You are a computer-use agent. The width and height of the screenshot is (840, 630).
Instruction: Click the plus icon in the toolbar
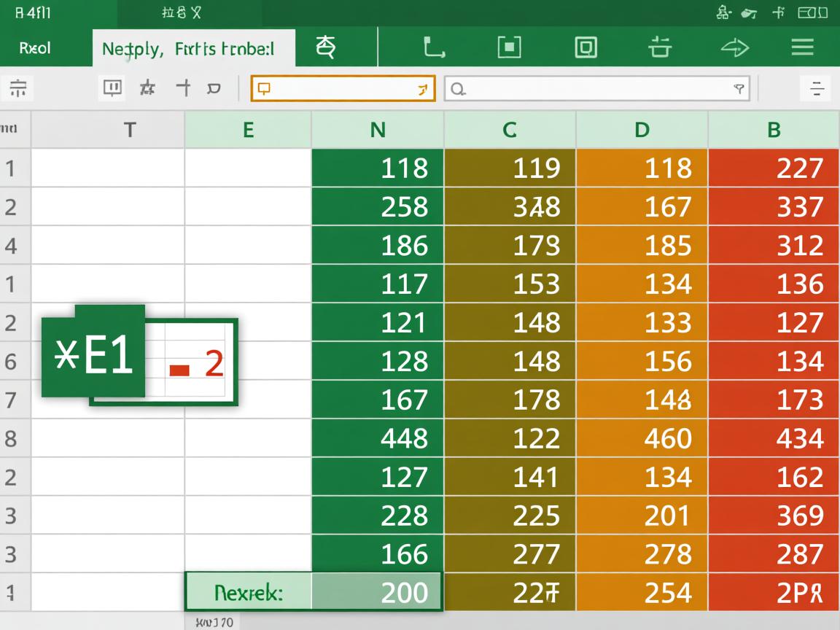click(184, 89)
